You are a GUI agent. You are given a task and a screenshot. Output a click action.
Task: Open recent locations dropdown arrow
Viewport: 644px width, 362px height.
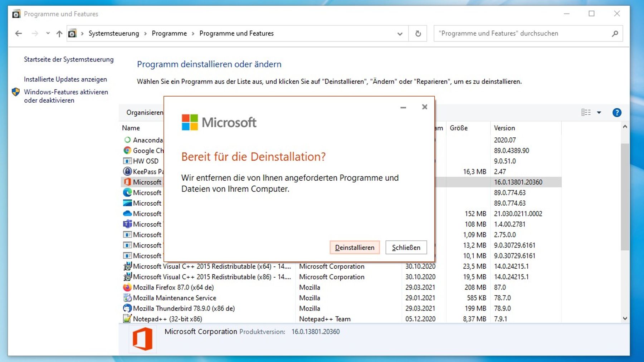pyautogui.click(x=48, y=33)
